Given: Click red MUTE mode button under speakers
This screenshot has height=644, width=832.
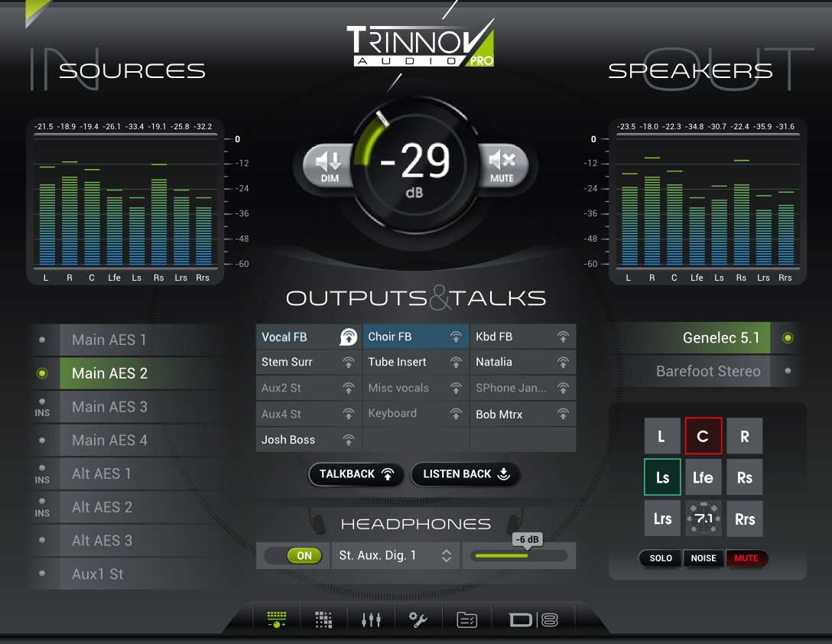Looking at the screenshot, I should 746,558.
